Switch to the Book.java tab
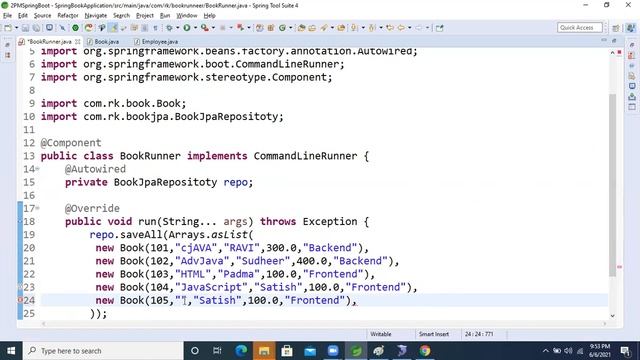Image resolution: width=640 pixels, height=360 pixels. [x=106, y=42]
